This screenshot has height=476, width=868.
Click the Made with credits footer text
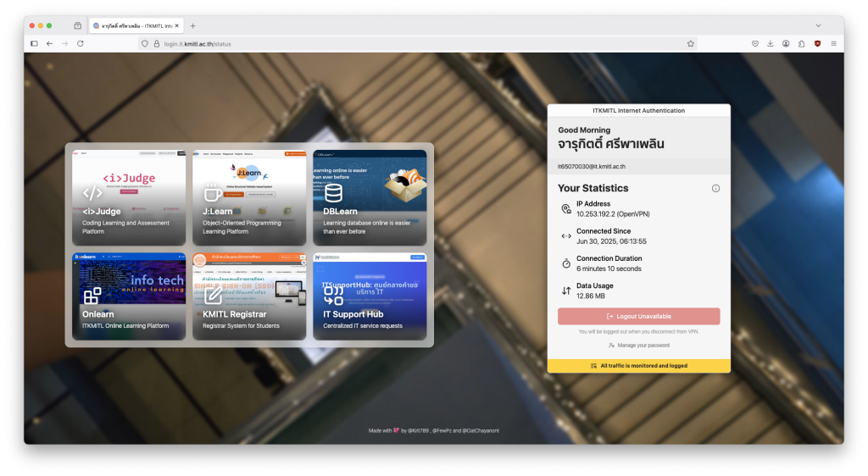click(433, 430)
